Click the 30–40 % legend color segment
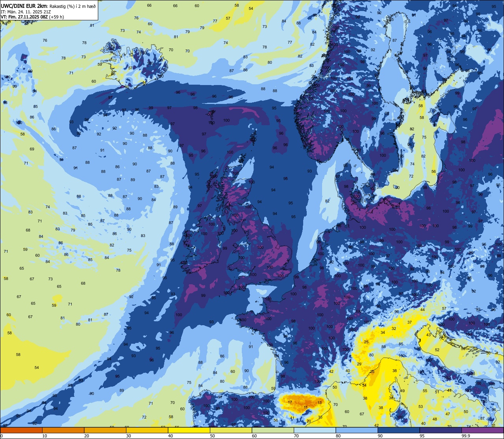504x439 pixels. [x=147, y=430]
